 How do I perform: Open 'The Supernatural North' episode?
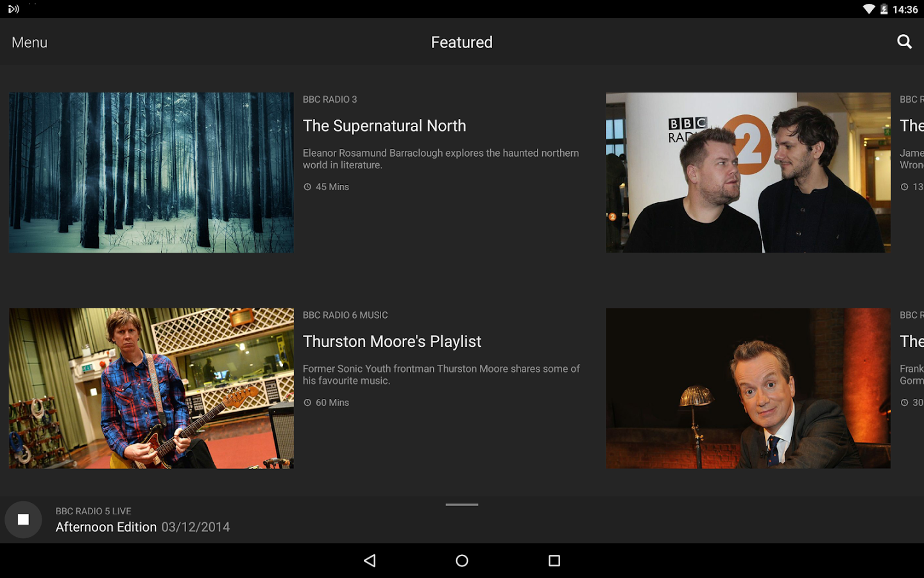coord(384,125)
